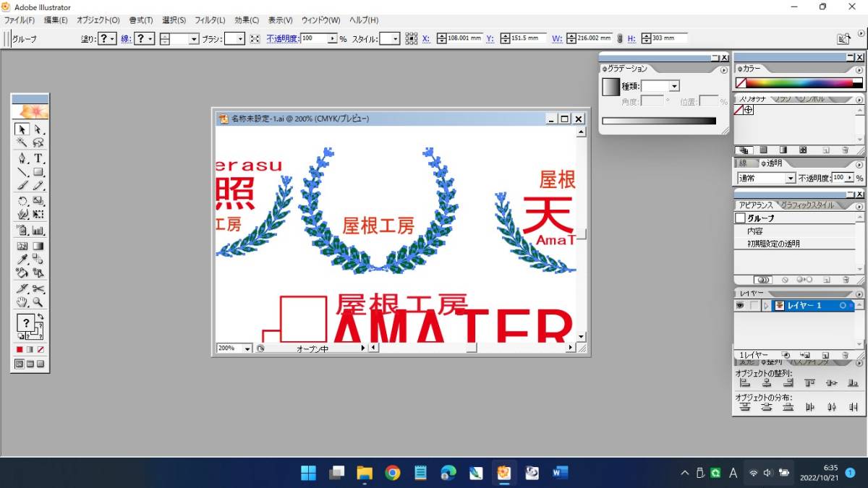Screen dimensions: 868x488
Task: Select the Rectangle tool
Action: pos(38,172)
